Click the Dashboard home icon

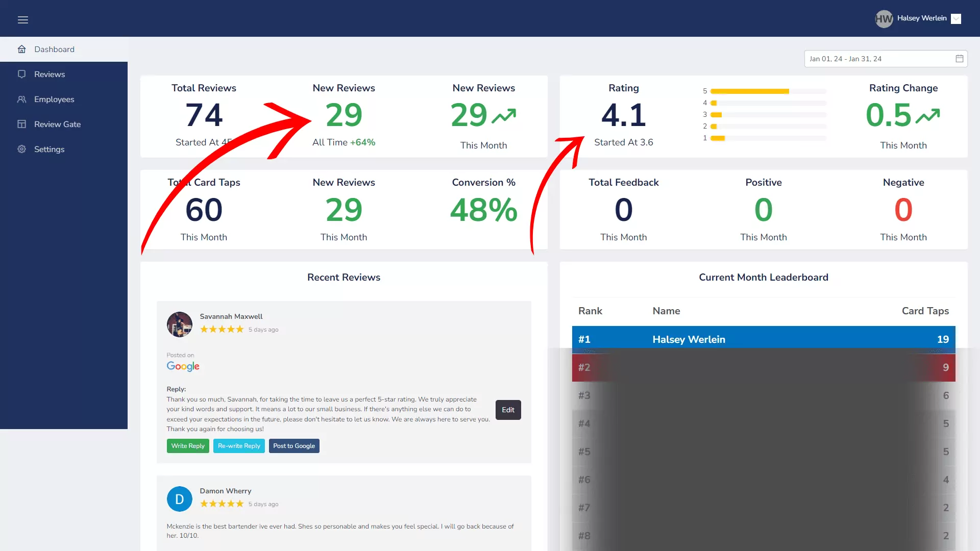(x=22, y=49)
